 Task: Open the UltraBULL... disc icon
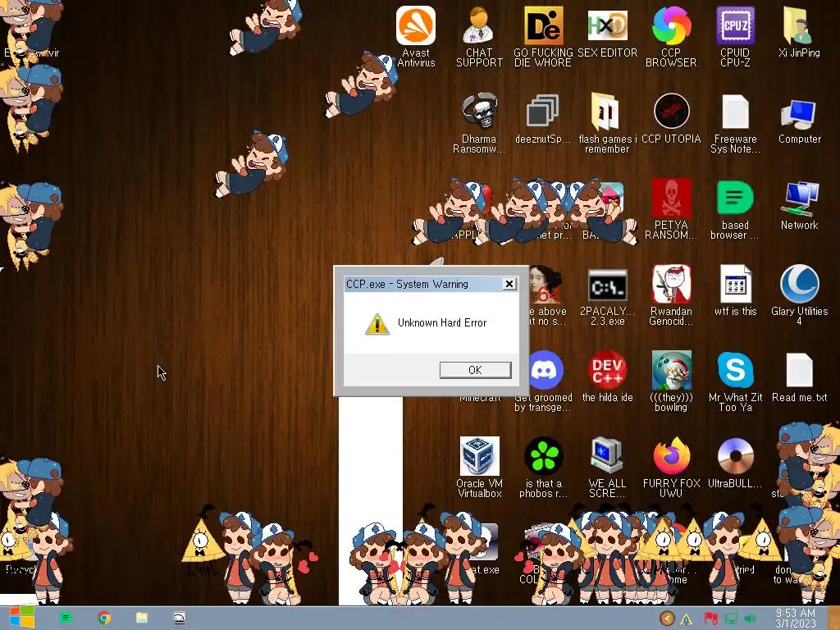click(x=735, y=463)
